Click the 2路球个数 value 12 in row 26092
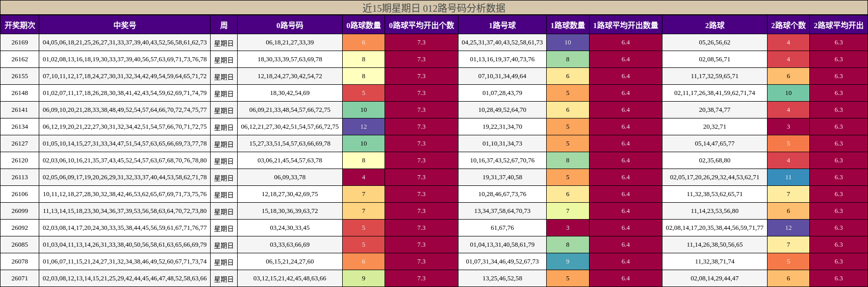Screen dimensions: 868x287 pyautogui.click(x=788, y=228)
